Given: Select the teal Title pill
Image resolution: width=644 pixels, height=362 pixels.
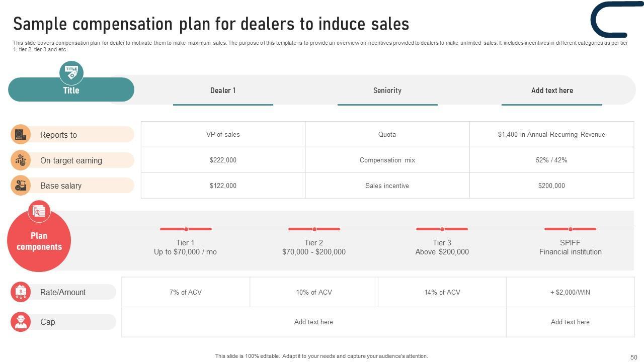Looking at the screenshot, I should click(x=71, y=90).
